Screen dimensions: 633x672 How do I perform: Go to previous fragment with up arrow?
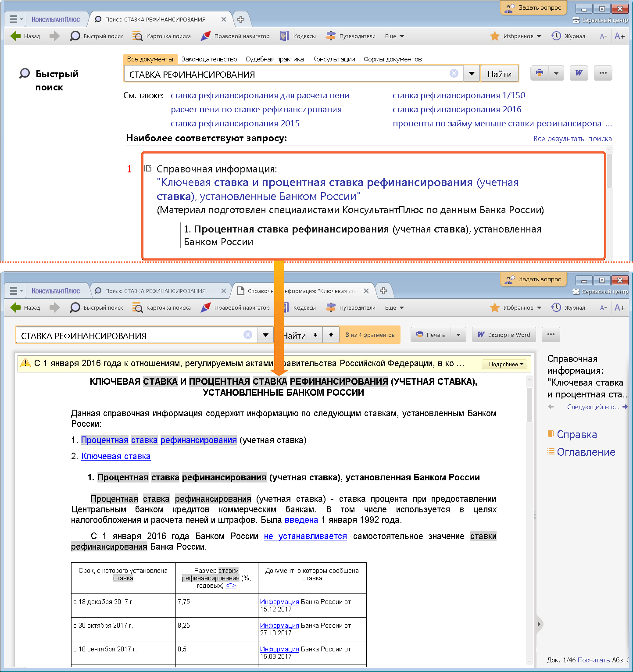[331, 335]
